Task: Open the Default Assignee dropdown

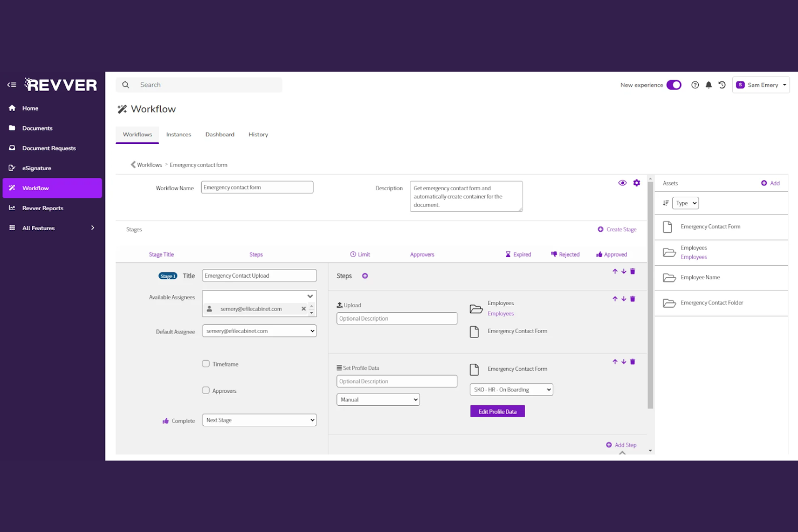Action: click(259, 330)
